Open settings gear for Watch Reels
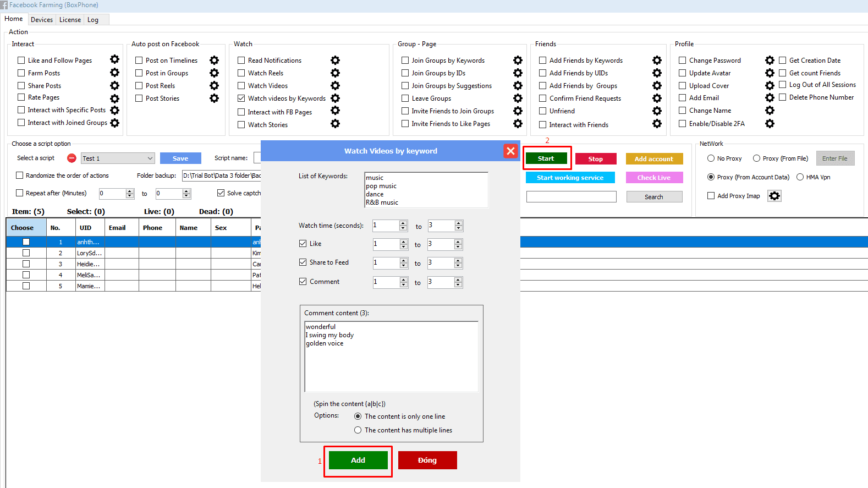The height and width of the screenshot is (488, 868). [335, 73]
